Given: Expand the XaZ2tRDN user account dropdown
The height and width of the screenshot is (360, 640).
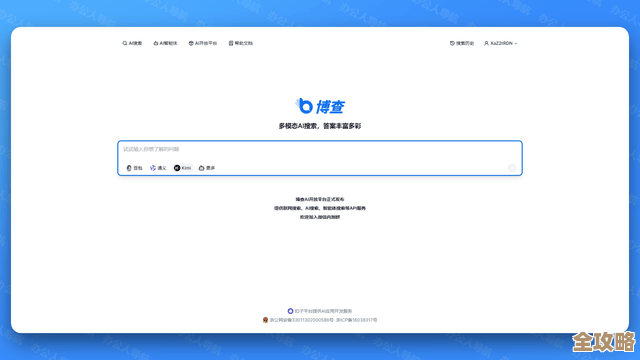Looking at the screenshot, I should click(x=501, y=43).
